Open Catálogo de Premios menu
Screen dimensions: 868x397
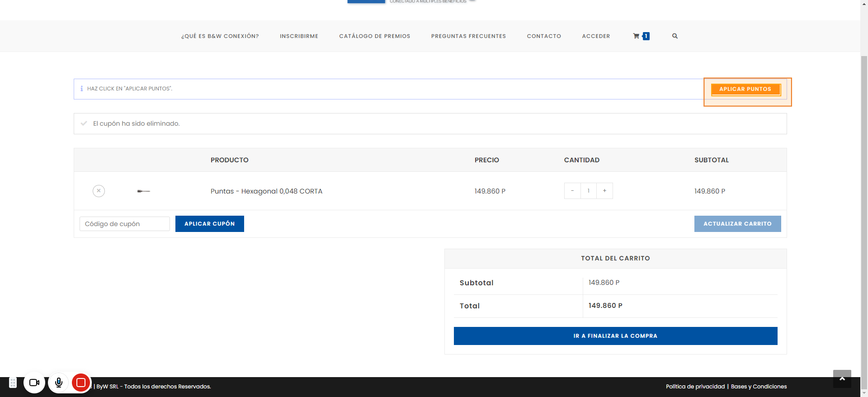pyautogui.click(x=374, y=36)
